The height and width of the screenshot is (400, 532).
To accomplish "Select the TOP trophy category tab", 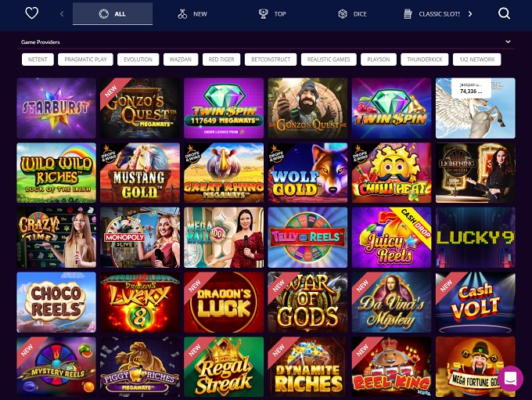I will 272,14.
